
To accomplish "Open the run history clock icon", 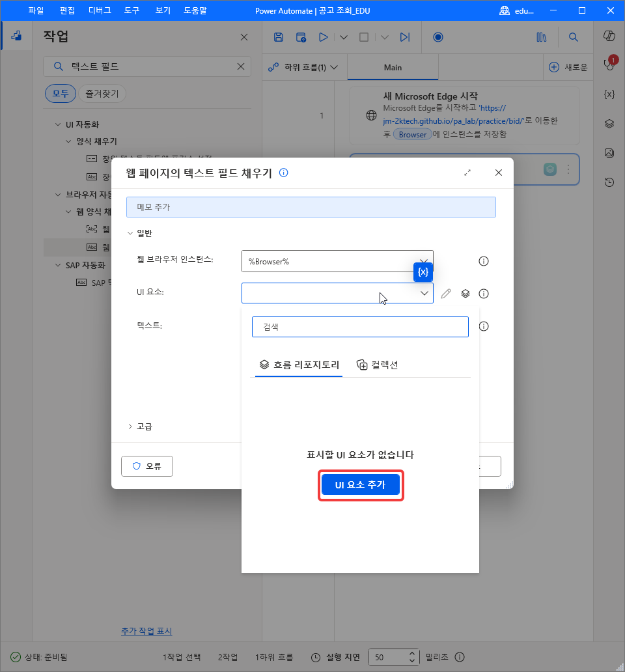I will click(609, 182).
